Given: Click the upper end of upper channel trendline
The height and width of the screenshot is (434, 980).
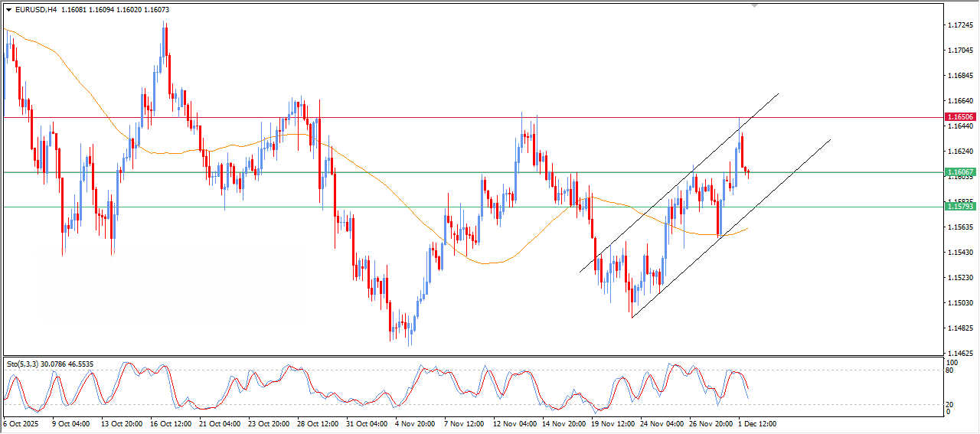Looking at the screenshot, I should 778,93.
